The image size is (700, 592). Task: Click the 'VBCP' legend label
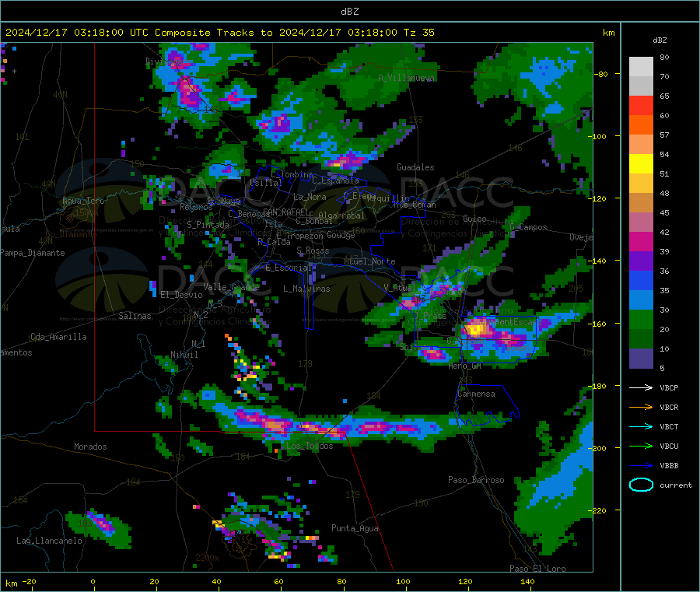669,387
